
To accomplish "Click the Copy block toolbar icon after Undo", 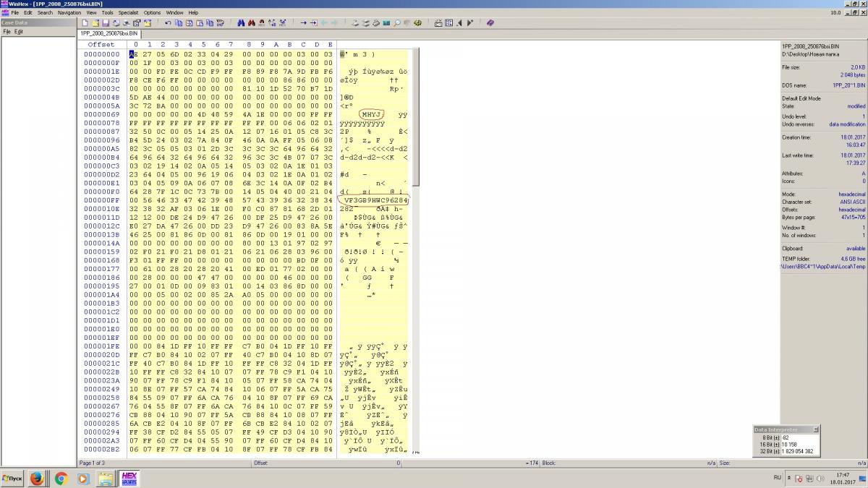I will tap(178, 23).
